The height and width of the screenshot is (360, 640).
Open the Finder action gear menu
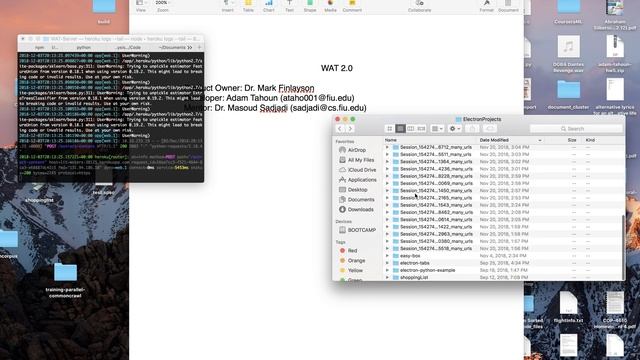454,129
